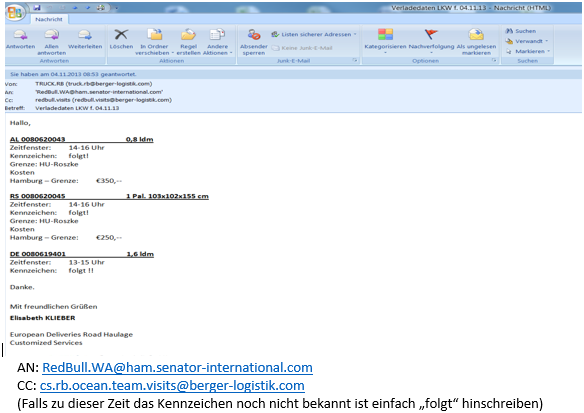Open the Optionen group dialog launcher
Viewport: 584px width, 413px height.
coord(494,60)
